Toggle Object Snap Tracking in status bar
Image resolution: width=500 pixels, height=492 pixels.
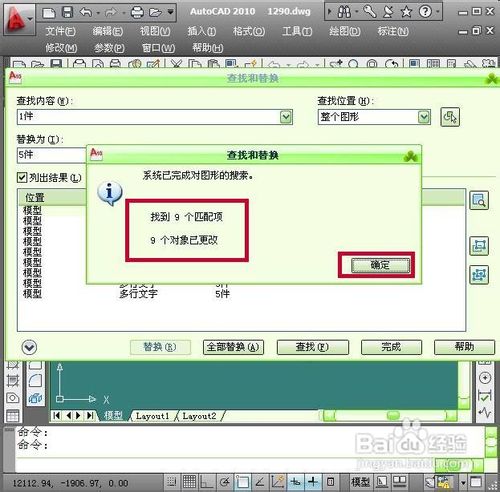point(260,482)
